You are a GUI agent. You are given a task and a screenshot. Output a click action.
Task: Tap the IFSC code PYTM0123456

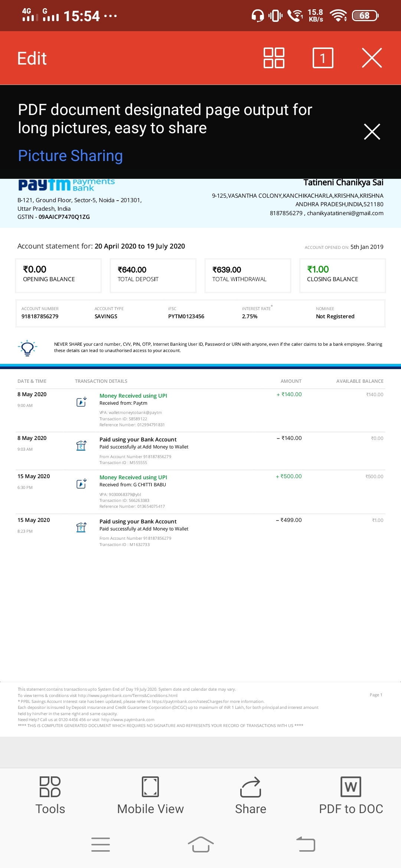click(x=186, y=316)
